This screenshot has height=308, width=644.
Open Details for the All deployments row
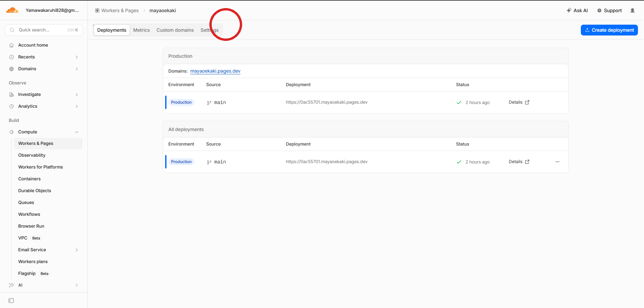519,162
